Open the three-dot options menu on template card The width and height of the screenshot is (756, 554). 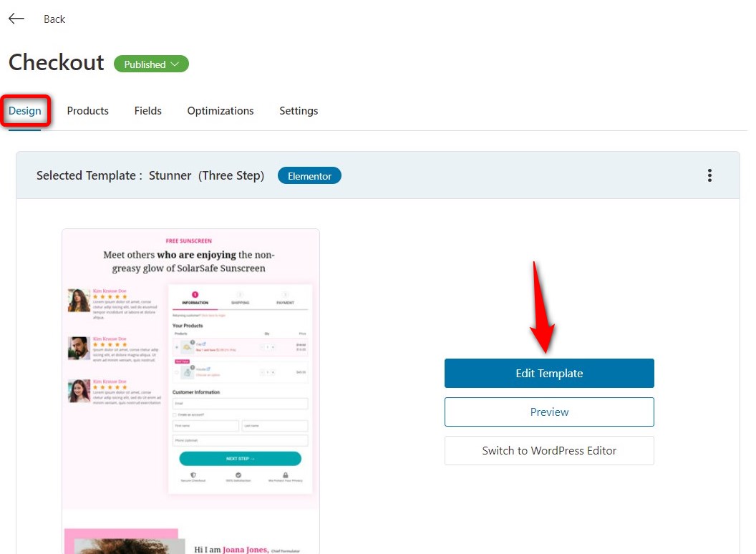coord(709,175)
